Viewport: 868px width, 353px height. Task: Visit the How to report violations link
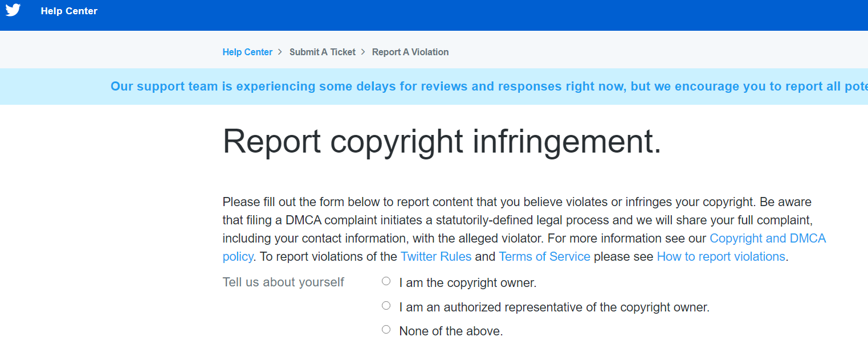click(x=721, y=256)
